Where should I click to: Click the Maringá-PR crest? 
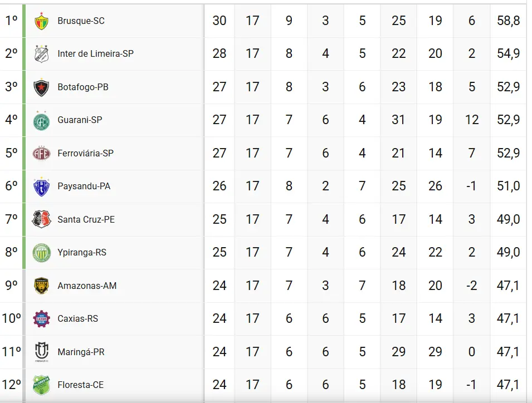41,352
